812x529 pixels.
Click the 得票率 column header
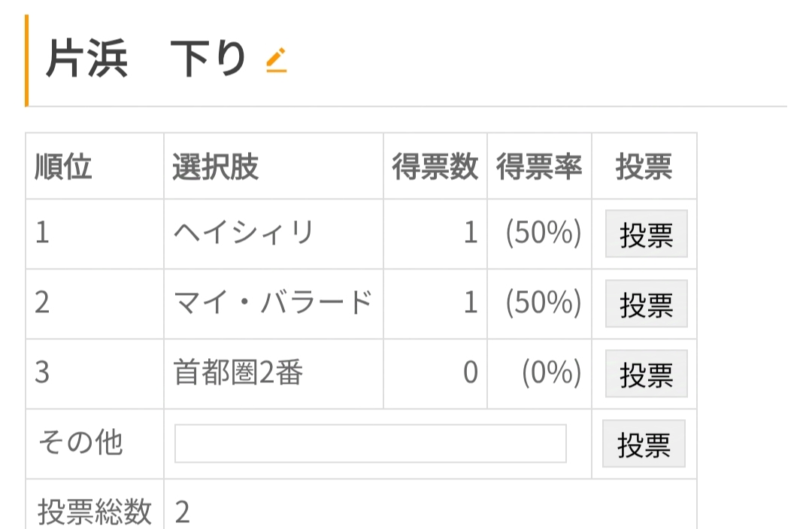pos(539,167)
